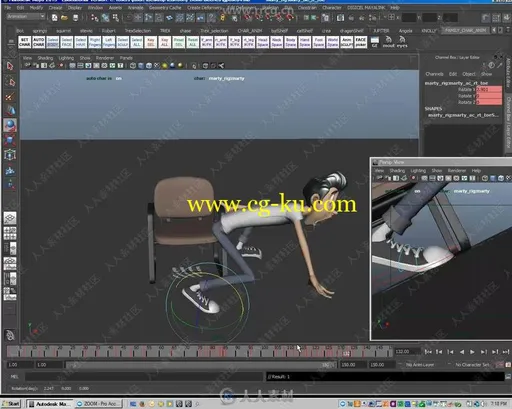Activate the Rotate tool sphere icon

[10, 125]
